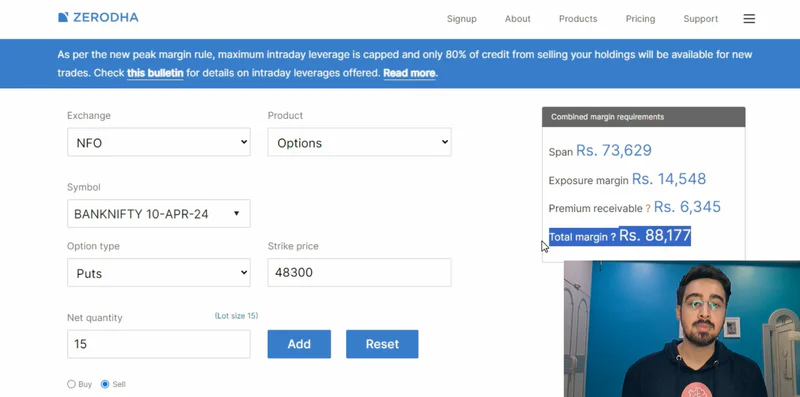The height and width of the screenshot is (397, 800).
Task: Click question mark beside Total margin
Action: tap(613, 237)
